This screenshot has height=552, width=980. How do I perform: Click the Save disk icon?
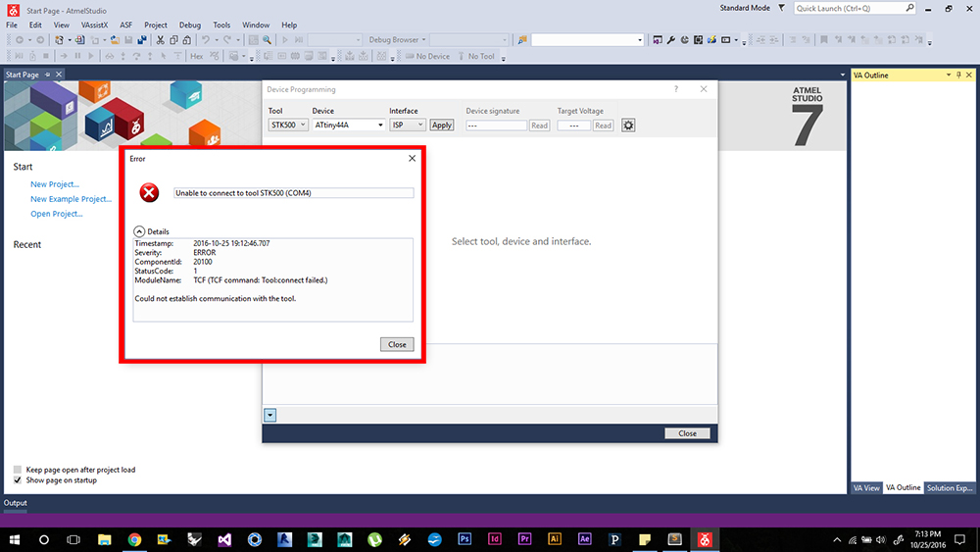click(128, 40)
